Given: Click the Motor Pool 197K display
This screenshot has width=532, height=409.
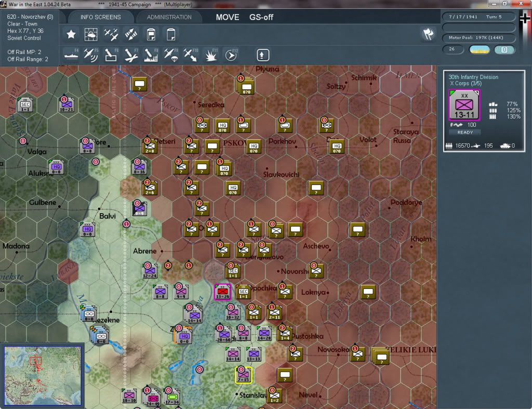Looking at the screenshot, I should [x=478, y=37].
